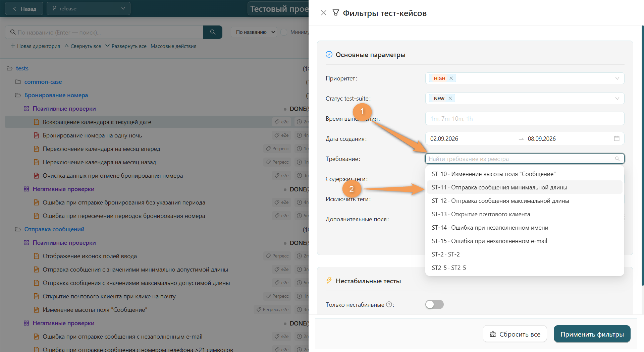This screenshot has height=352, width=644.
Task: Click the common-case folder icon
Action: [x=18, y=82]
